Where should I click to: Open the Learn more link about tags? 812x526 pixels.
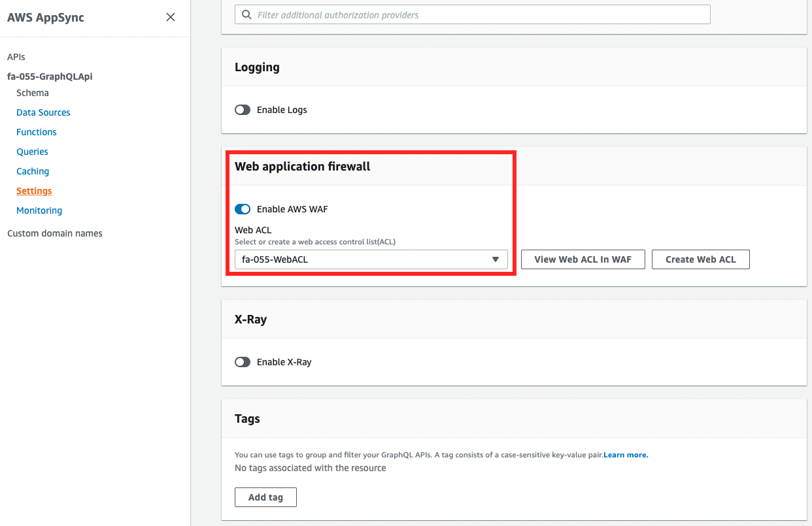coord(625,455)
